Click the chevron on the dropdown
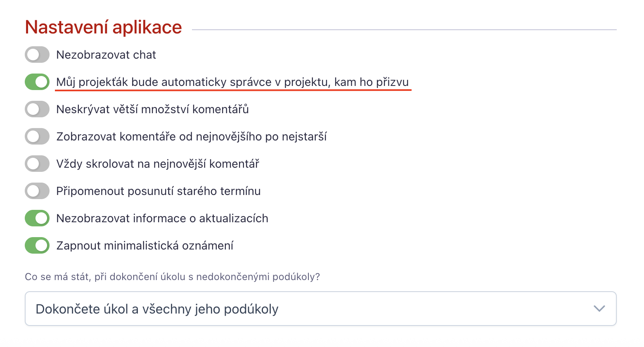This screenshot has width=644, height=347. (599, 308)
